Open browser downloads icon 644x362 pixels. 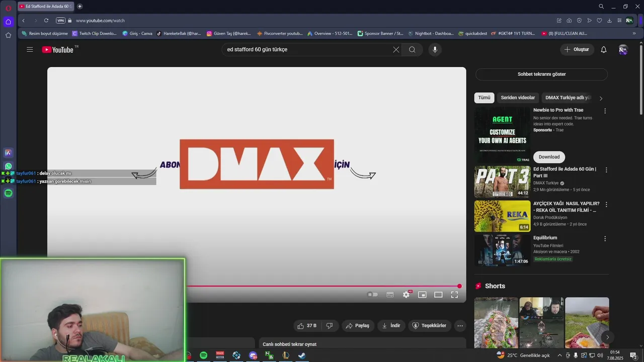click(609, 21)
